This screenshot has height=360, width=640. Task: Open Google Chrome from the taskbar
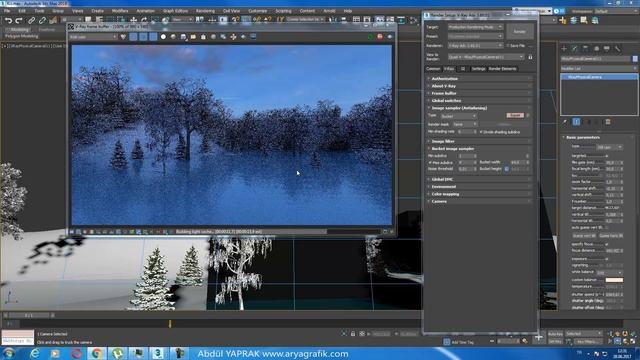97,353
